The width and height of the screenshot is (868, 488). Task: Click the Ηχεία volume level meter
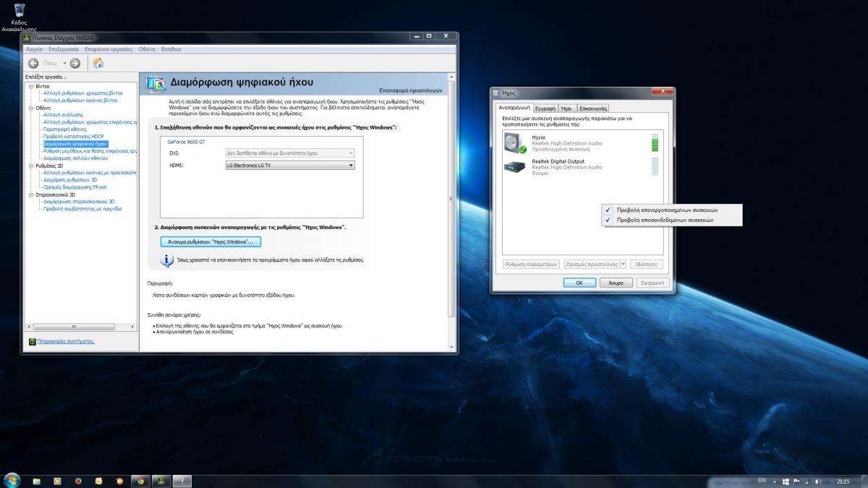(x=655, y=142)
